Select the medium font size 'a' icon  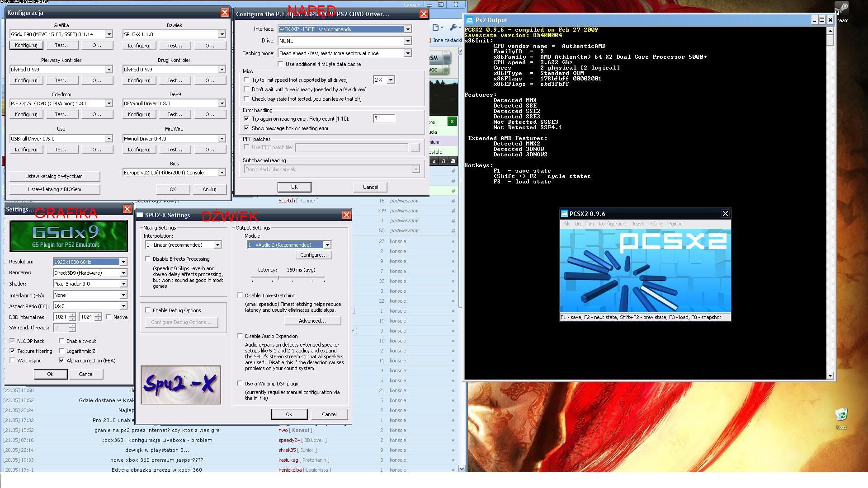coord(443,161)
